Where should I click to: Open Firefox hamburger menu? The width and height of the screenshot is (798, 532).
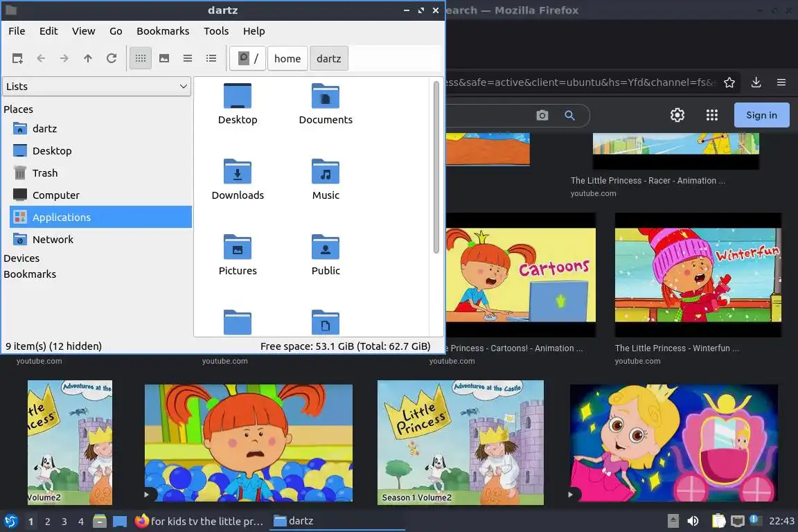781,82
